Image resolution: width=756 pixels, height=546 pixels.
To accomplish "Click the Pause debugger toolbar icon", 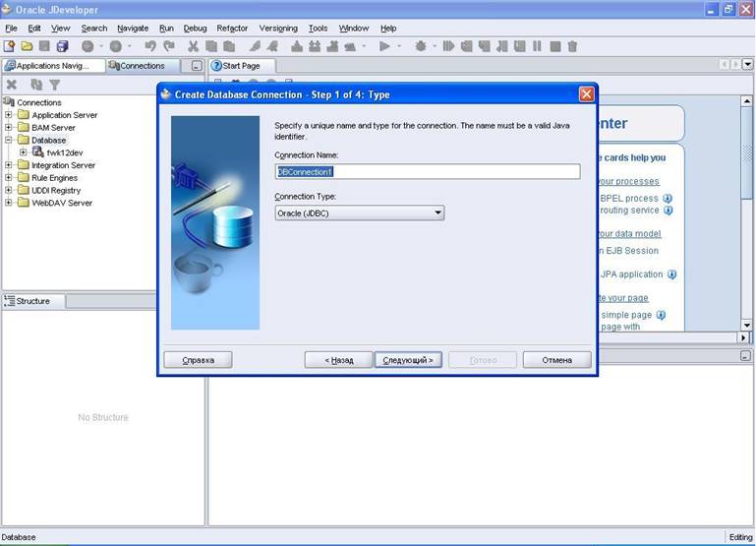I will point(537,46).
